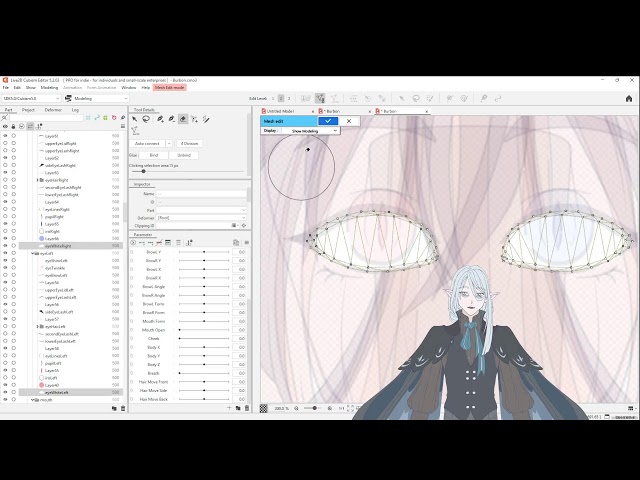
Task: Select Edit Level 3
Action: point(289,98)
